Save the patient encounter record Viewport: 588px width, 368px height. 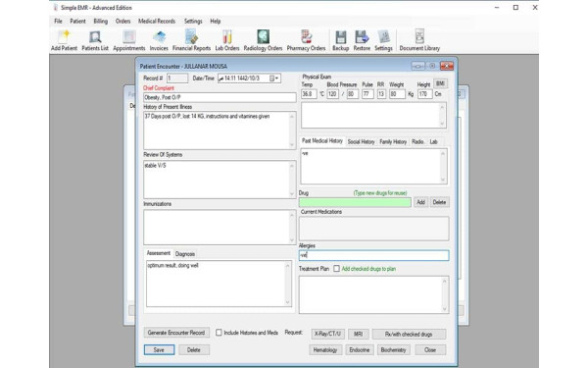(159, 349)
